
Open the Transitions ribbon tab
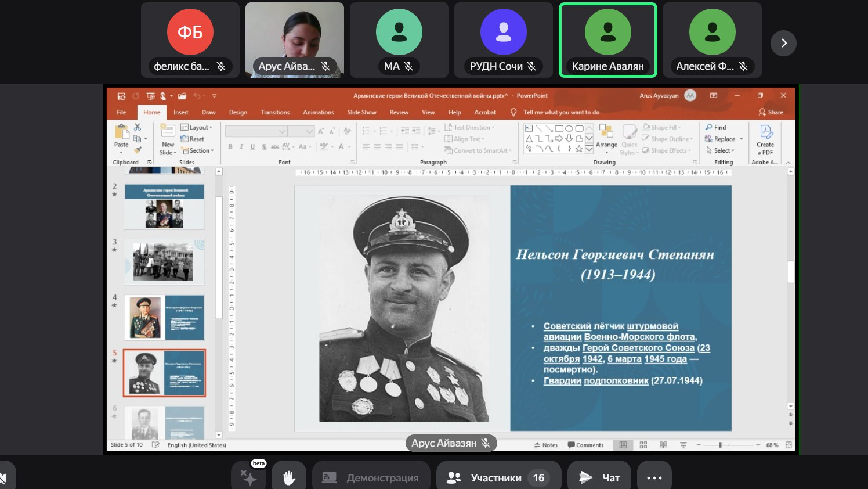tap(275, 112)
